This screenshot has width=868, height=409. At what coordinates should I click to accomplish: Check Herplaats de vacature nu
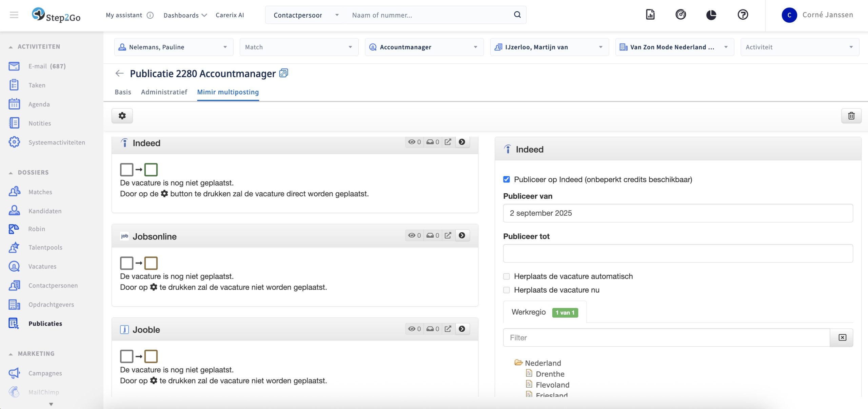pyautogui.click(x=506, y=290)
